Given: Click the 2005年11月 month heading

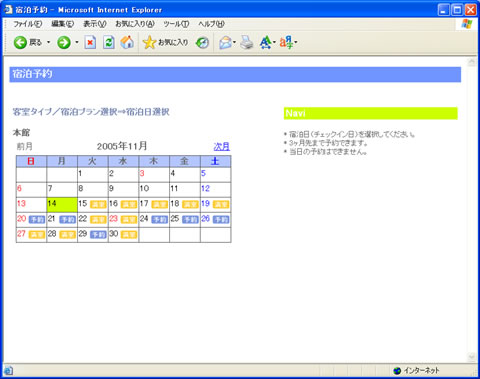Looking at the screenshot, I should coord(122,146).
